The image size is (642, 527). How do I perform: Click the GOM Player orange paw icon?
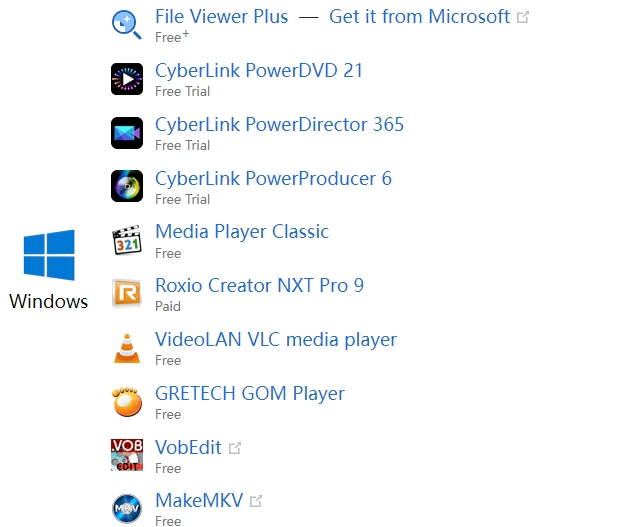tap(127, 402)
